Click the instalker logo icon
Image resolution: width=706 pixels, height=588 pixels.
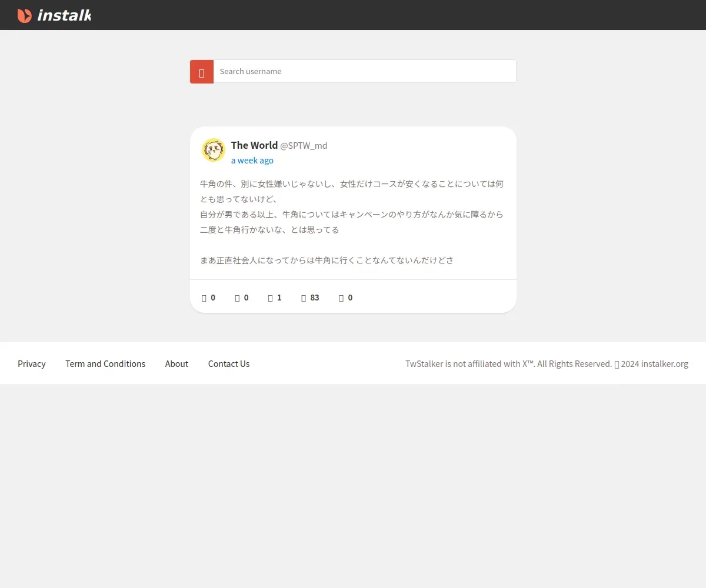(x=24, y=15)
